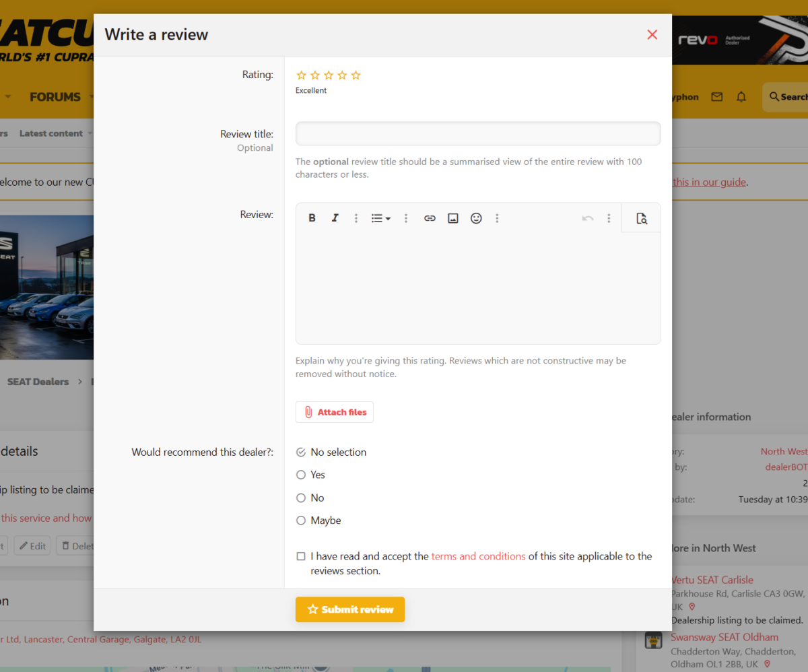Open the smilies emoji picker
This screenshot has height=672, width=808.
pos(476,218)
